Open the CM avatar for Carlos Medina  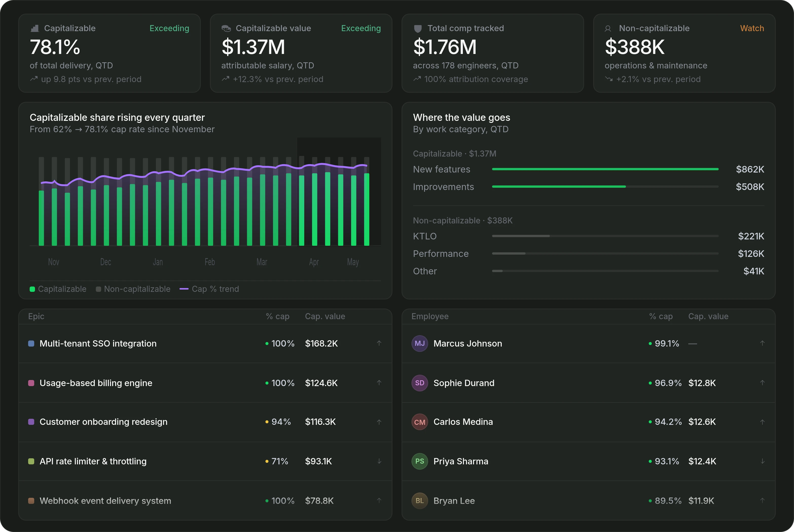click(x=420, y=422)
